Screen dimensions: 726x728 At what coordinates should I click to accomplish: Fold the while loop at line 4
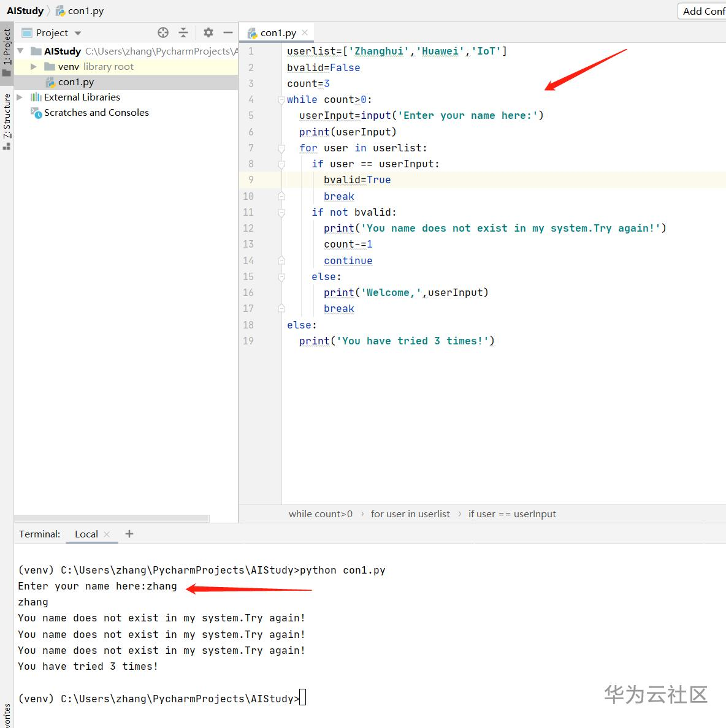[x=281, y=100]
